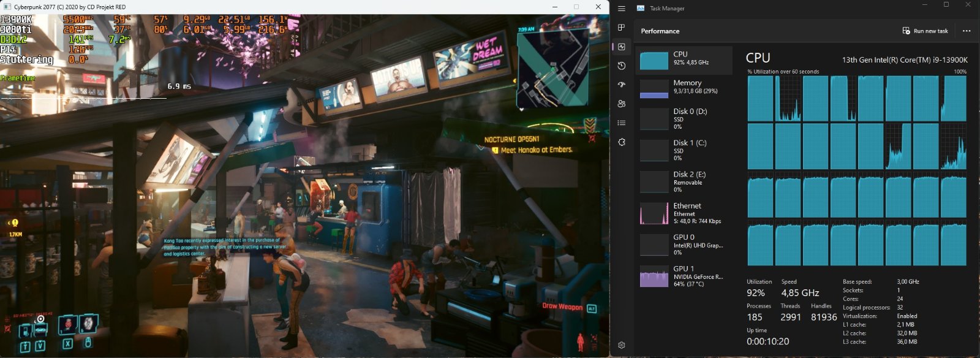The width and height of the screenshot is (980, 358).
Task: Click the up time value 0:00:10:20
Action: (767, 341)
